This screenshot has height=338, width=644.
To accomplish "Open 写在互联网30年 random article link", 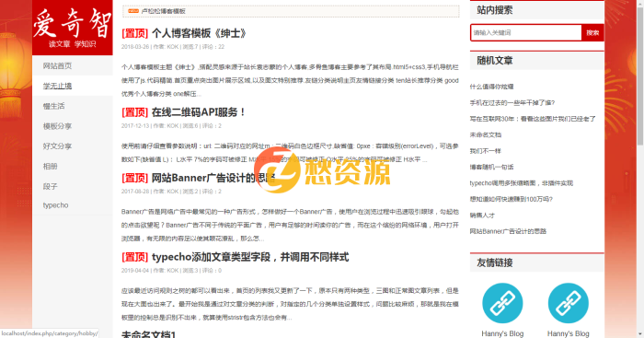I will 533,119.
